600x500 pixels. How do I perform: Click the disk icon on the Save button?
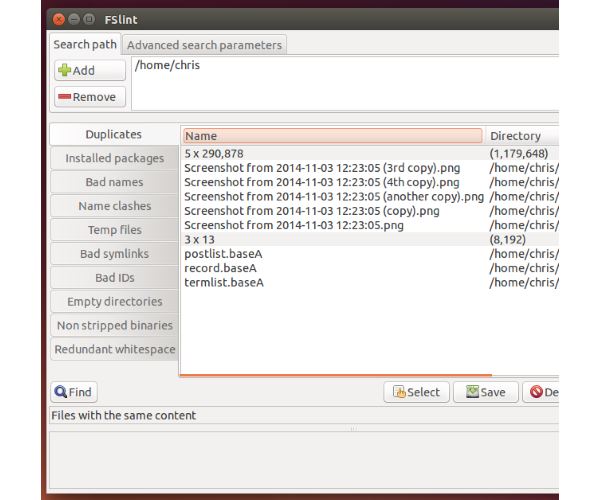click(472, 392)
